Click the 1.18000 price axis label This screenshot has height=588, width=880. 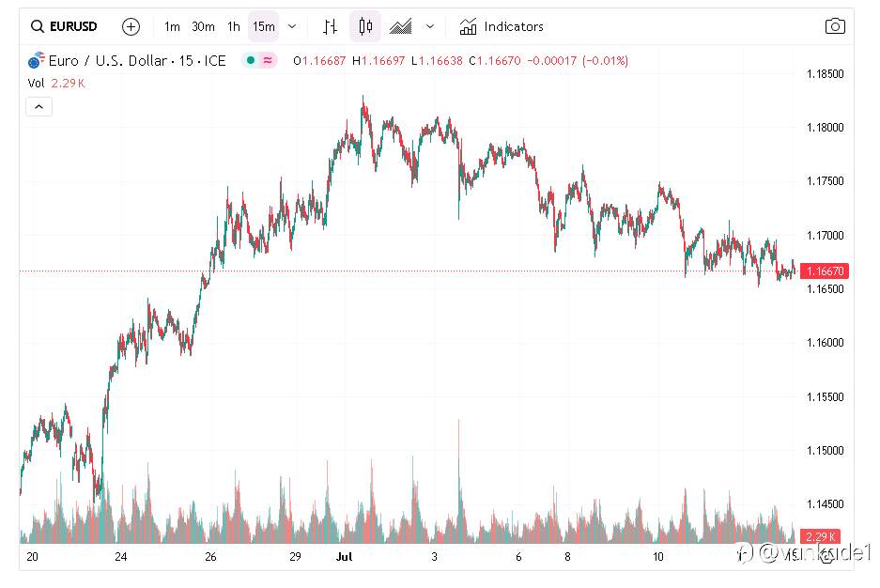(825, 128)
